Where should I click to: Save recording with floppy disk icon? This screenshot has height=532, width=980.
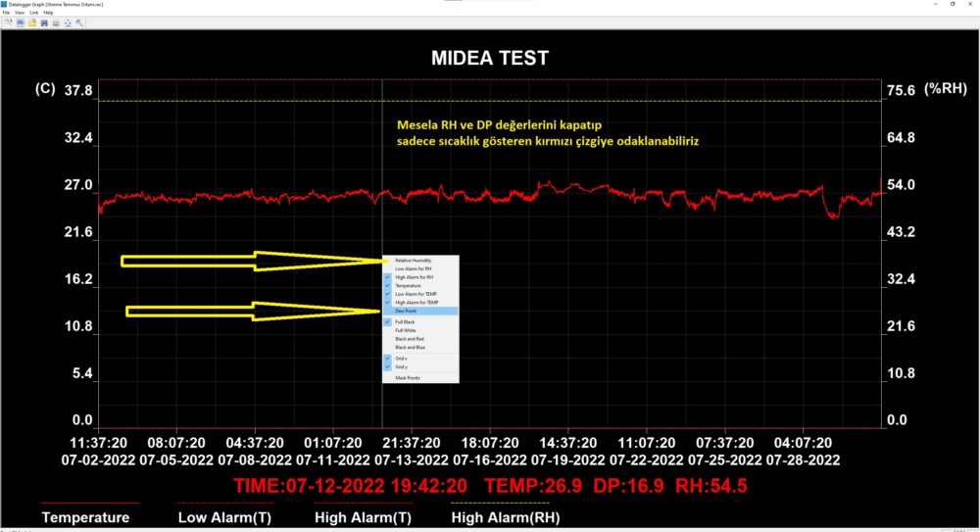click(44, 23)
